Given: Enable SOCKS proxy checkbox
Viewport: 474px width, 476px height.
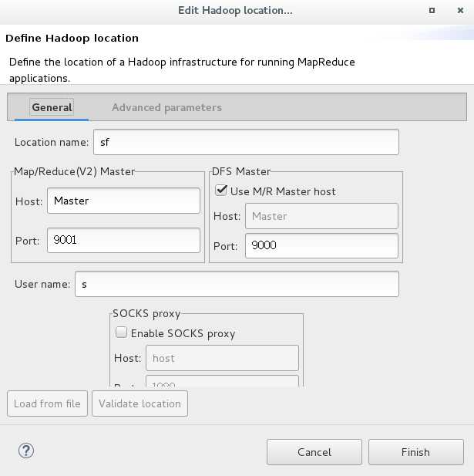Looking at the screenshot, I should tap(121, 332).
